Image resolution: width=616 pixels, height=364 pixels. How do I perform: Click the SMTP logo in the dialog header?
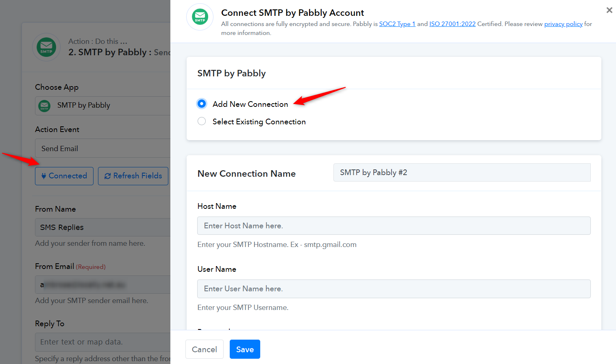pos(200,17)
